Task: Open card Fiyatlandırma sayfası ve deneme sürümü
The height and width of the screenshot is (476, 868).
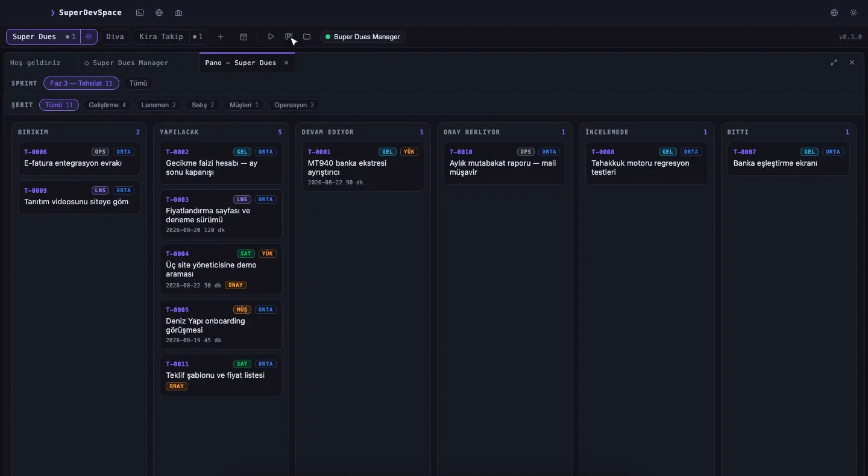Action: pyautogui.click(x=221, y=215)
